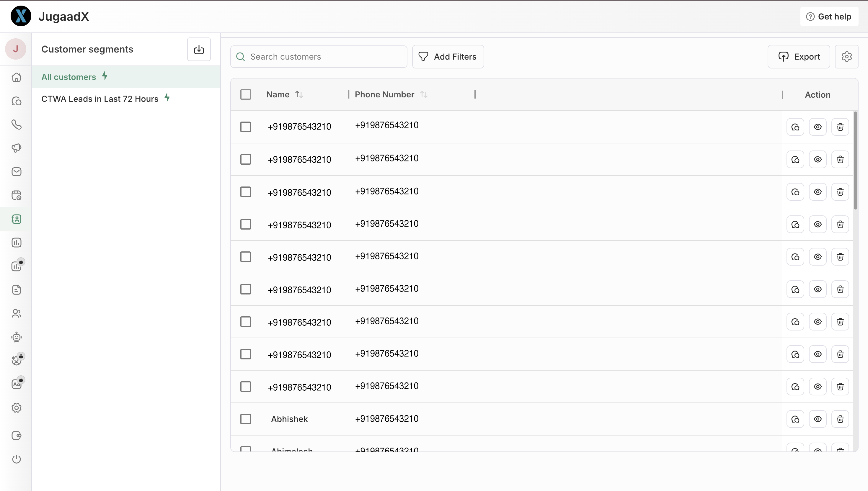This screenshot has width=868, height=491.
Task: Click the power logout sidebar icon
Action: click(x=16, y=459)
